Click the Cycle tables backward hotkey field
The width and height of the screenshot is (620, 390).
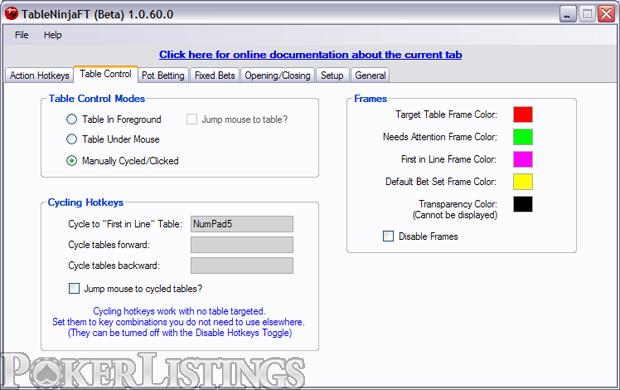click(x=242, y=265)
